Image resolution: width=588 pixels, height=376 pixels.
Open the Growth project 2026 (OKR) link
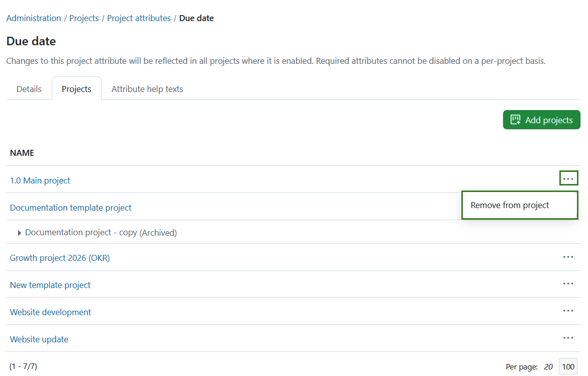[59, 257]
